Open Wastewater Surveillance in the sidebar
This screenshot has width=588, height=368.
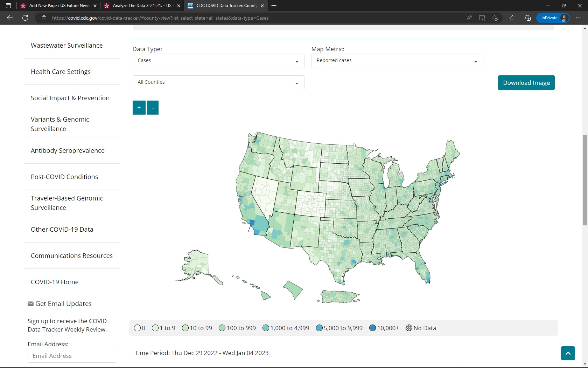66,46
